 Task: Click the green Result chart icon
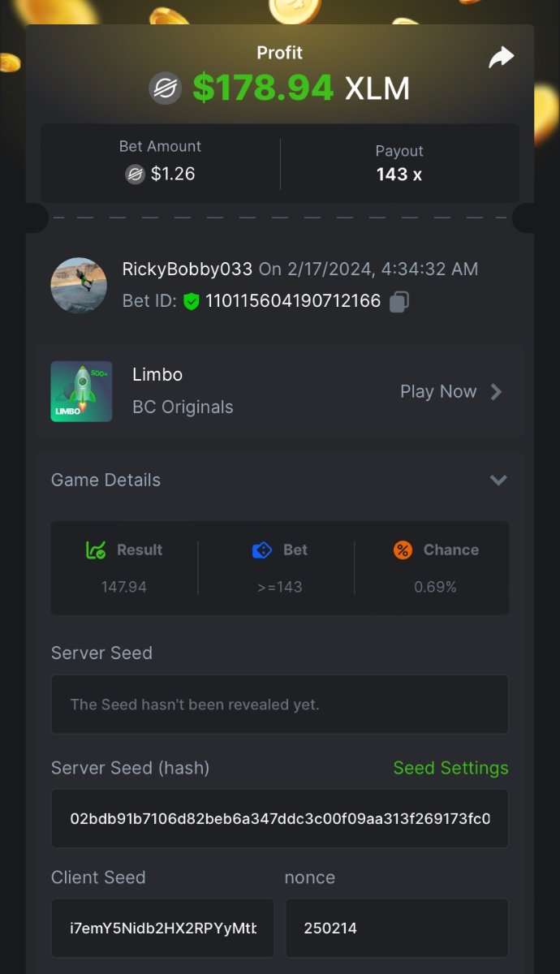pos(96,549)
